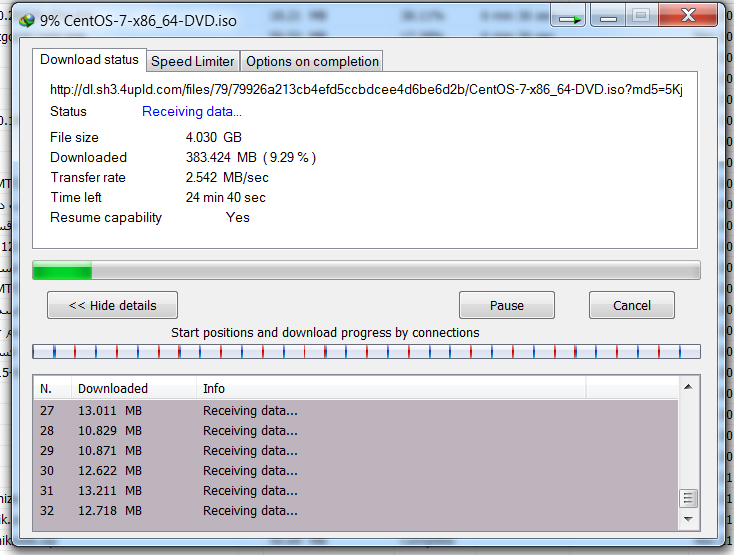The image size is (734, 555).
Task: Select connection row 29
Action: click(356, 451)
